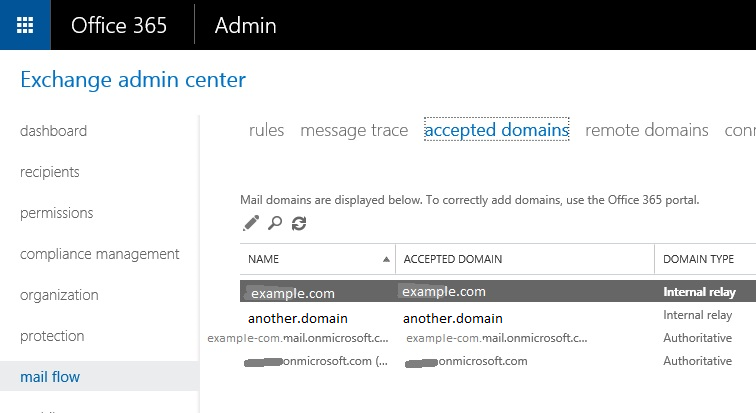The image size is (756, 413).
Task: Sort by the NAME column arrow
Action: coord(386,259)
